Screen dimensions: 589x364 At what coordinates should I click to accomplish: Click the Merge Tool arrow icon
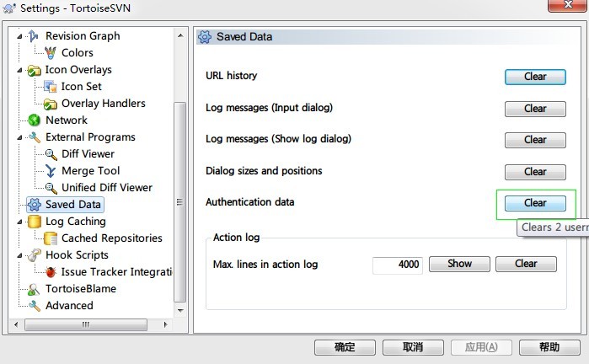(51, 171)
